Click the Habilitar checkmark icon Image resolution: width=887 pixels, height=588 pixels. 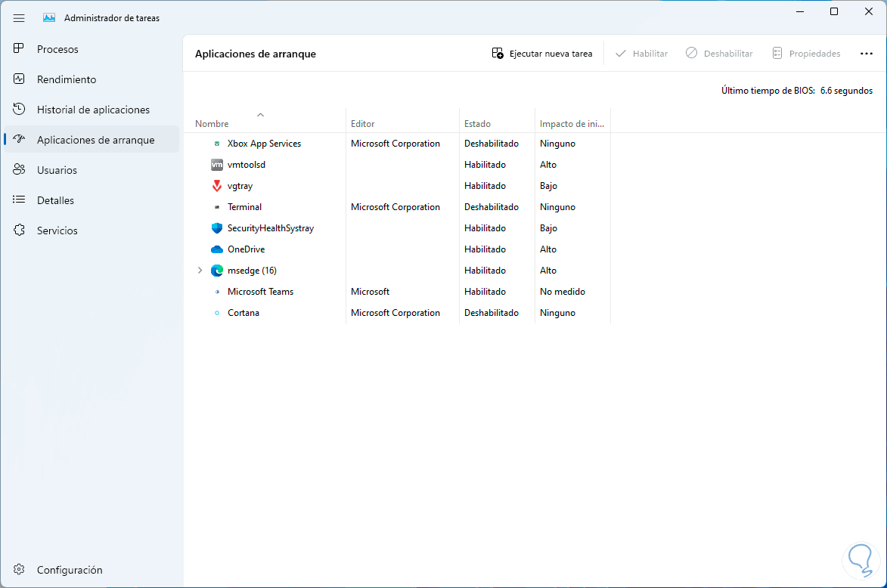(x=621, y=53)
